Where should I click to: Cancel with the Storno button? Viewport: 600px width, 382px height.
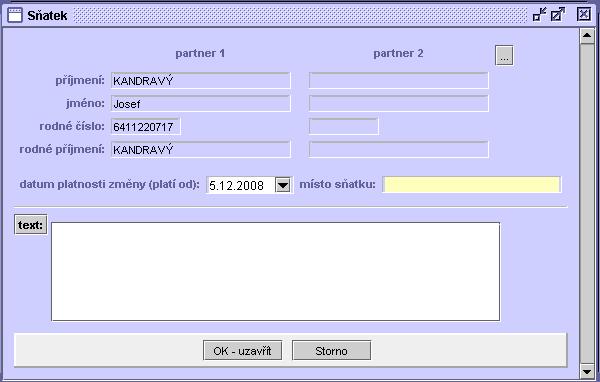[x=331, y=350]
